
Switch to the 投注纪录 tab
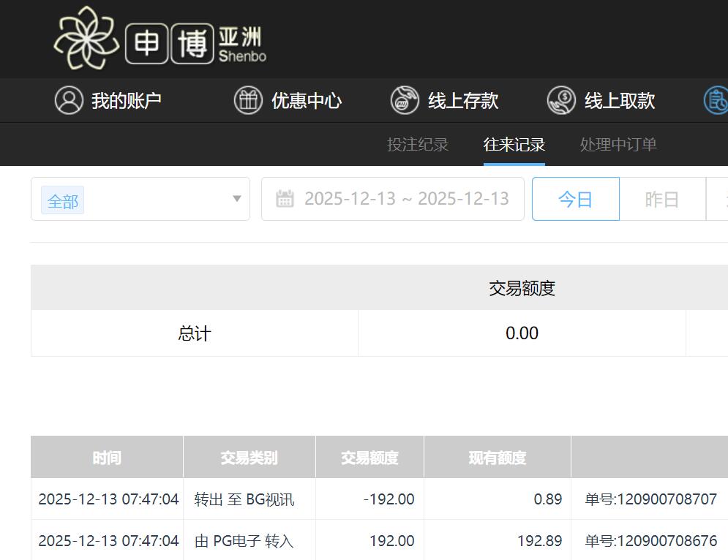[418, 145]
